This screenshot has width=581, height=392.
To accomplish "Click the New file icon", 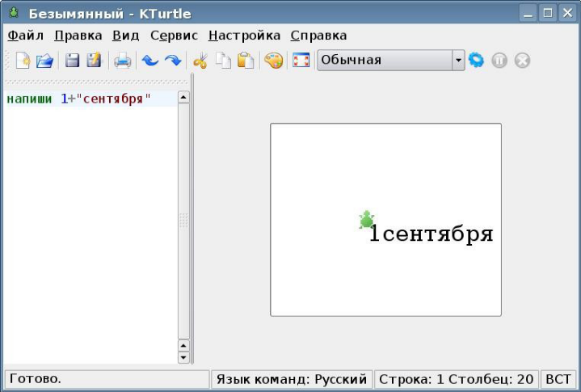I will (23, 61).
